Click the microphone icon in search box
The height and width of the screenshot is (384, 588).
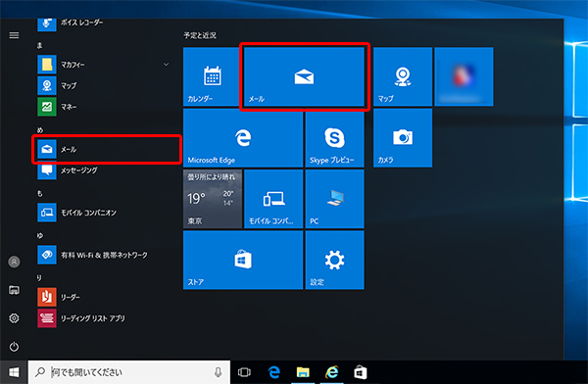[218, 372]
